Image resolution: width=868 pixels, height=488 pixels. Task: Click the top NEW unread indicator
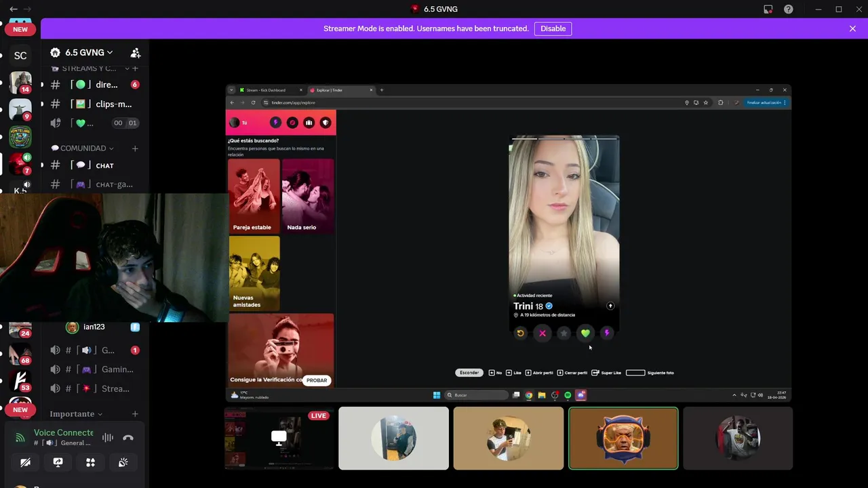20,29
